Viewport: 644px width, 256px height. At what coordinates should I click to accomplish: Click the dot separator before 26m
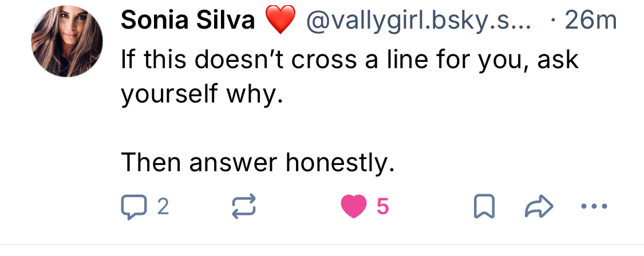point(552,21)
